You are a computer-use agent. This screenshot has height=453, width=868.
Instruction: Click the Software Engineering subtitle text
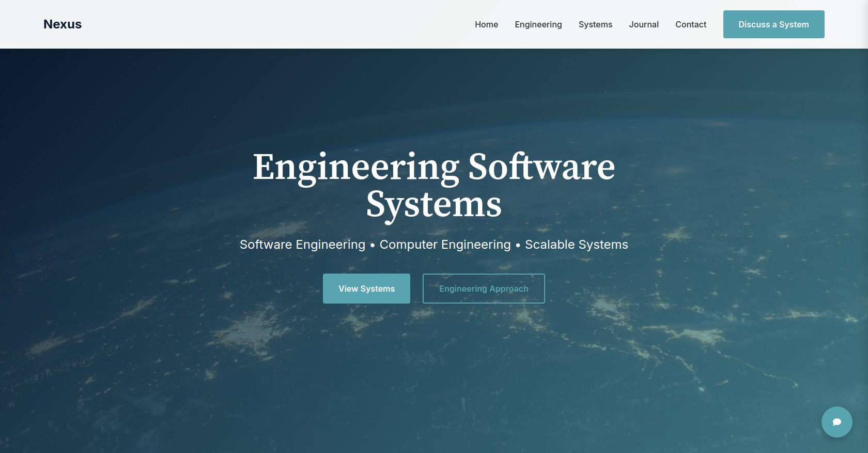pyautogui.click(x=302, y=245)
